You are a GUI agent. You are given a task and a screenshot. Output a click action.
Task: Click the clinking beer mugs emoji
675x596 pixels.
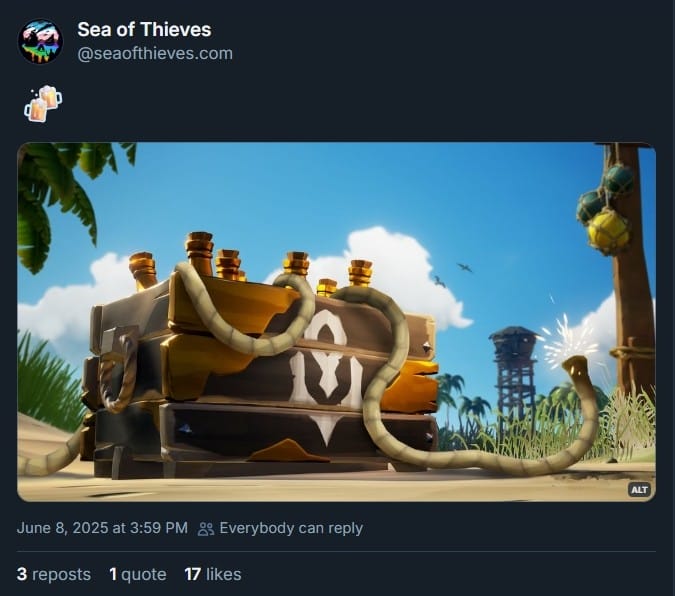click(43, 104)
